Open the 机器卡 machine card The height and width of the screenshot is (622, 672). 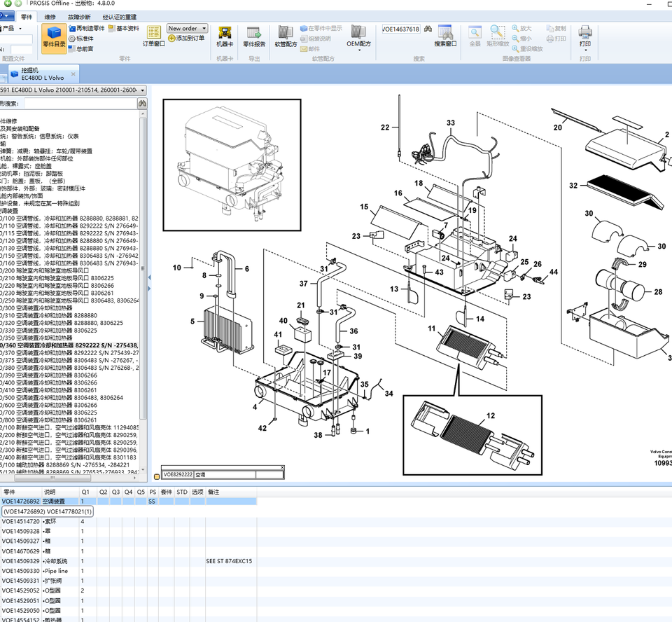coord(225,36)
